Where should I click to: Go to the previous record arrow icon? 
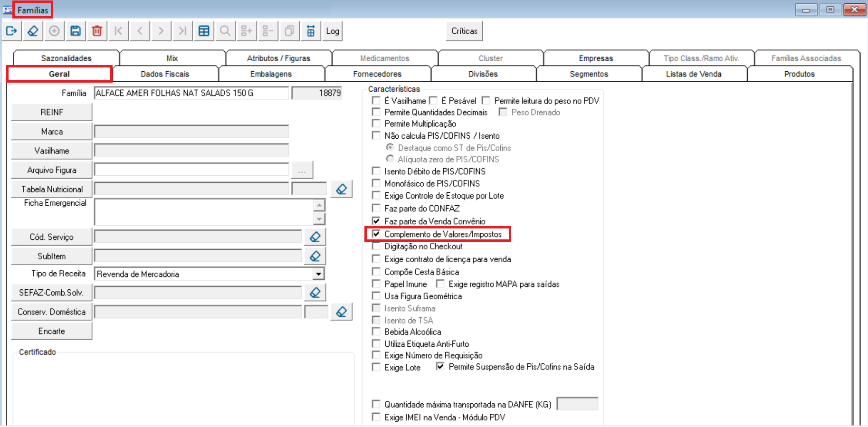[x=140, y=31]
